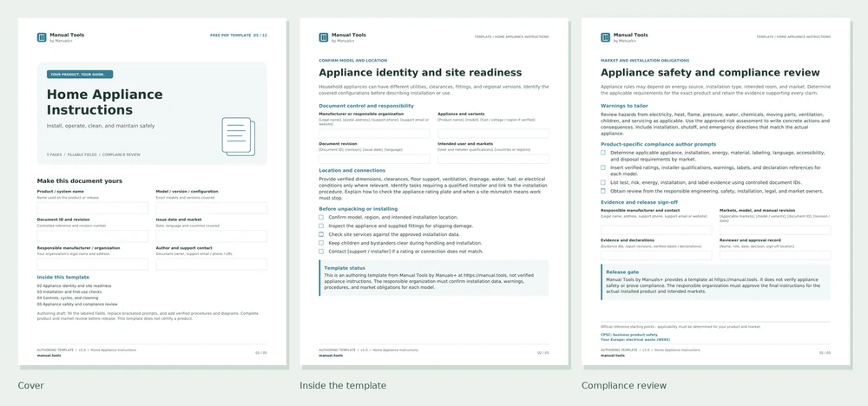Check 'Check site services against approved installation data'

(321, 234)
